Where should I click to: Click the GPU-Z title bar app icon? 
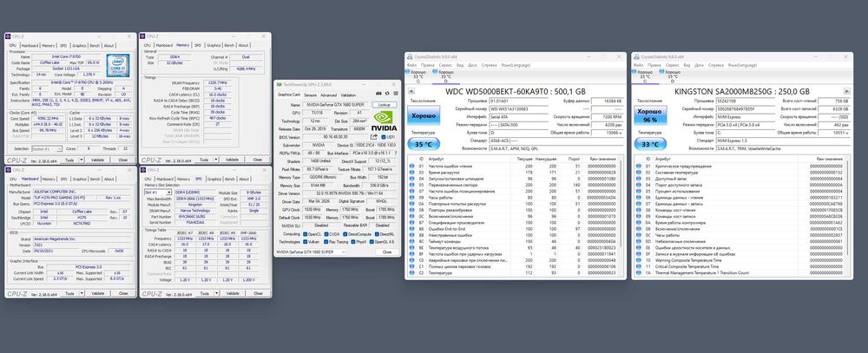(279, 84)
